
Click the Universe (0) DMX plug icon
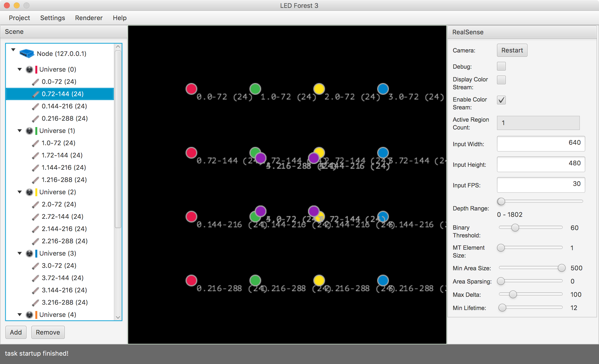pos(29,69)
